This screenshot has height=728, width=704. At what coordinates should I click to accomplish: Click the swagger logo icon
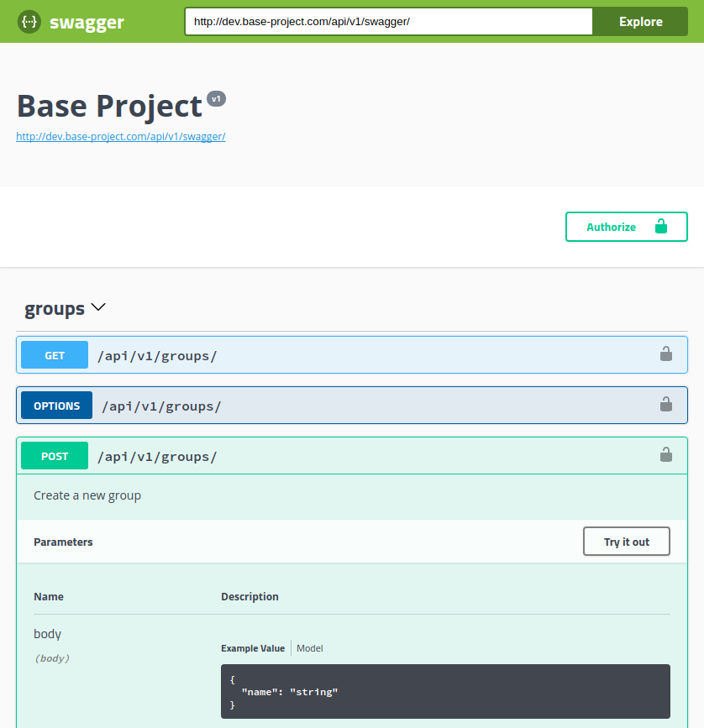coord(29,22)
